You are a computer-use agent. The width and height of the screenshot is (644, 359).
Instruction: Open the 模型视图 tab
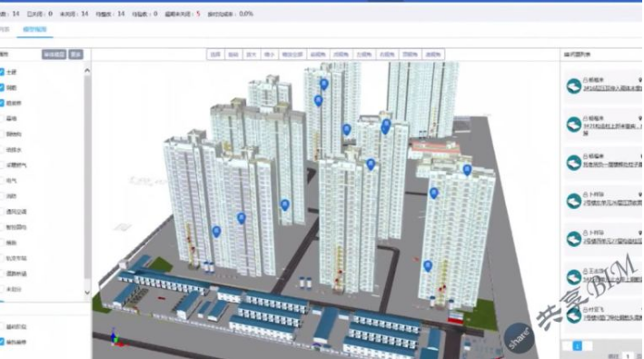coord(35,30)
